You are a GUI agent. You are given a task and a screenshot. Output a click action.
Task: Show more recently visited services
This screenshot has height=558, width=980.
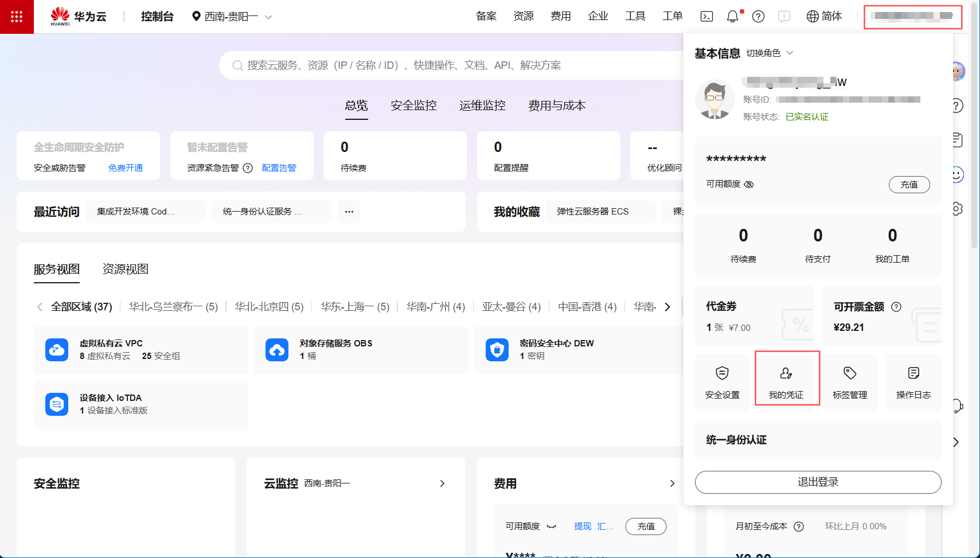click(x=349, y=212)
